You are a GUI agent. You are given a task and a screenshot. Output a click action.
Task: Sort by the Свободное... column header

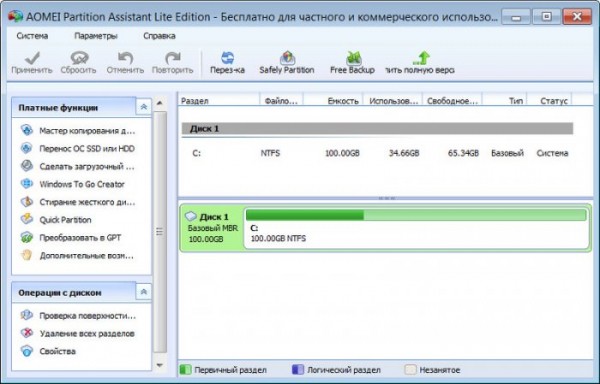pyautogui.click(x=452, y=101)
